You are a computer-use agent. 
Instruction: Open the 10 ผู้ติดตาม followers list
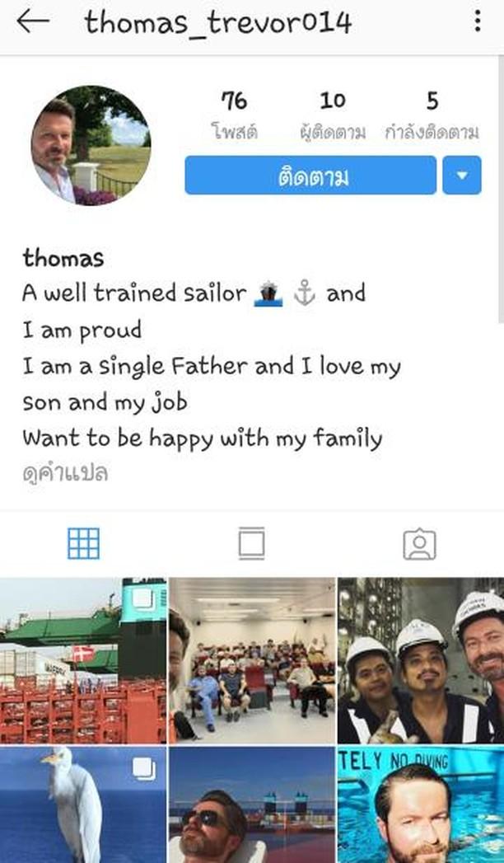333,115
